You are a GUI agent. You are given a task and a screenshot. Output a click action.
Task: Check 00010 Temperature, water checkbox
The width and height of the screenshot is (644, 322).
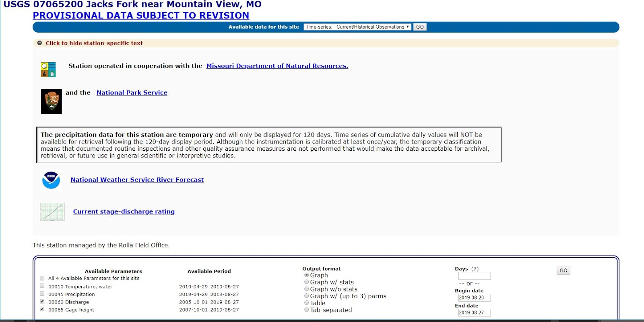[x=42, y=286]
